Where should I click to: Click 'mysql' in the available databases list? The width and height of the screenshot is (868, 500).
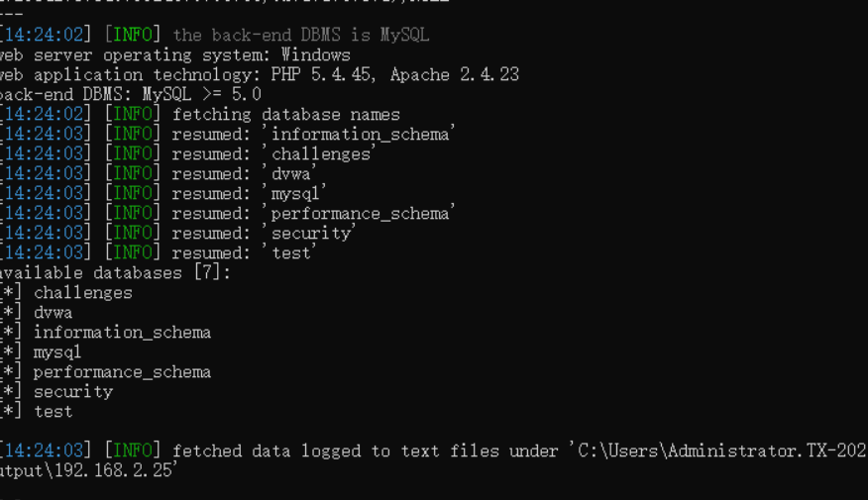click(x=57, y=352)
